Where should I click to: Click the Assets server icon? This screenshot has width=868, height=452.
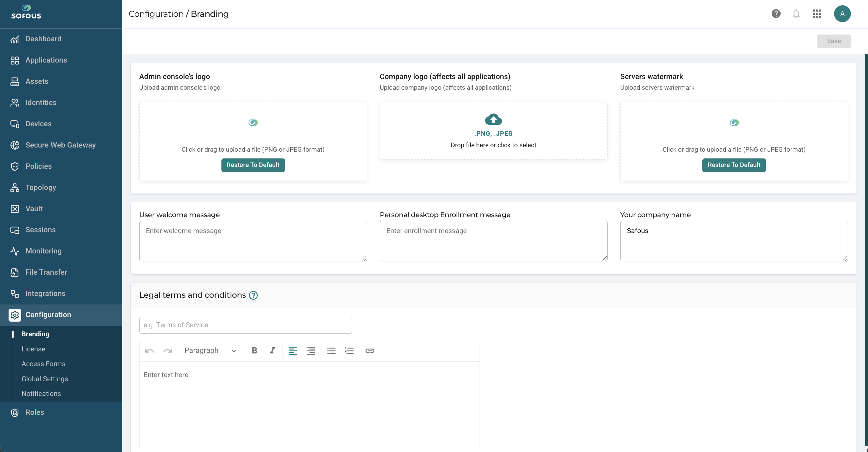(x=14, y=81)
